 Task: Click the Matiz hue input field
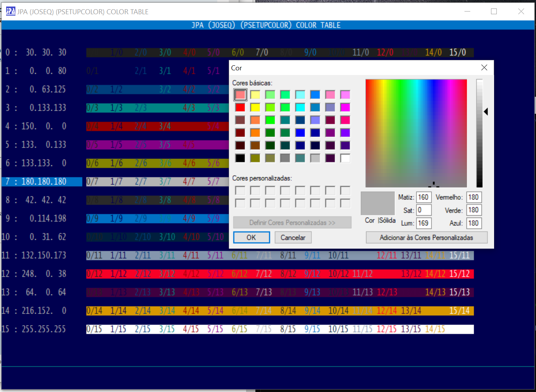coord(423,198)
